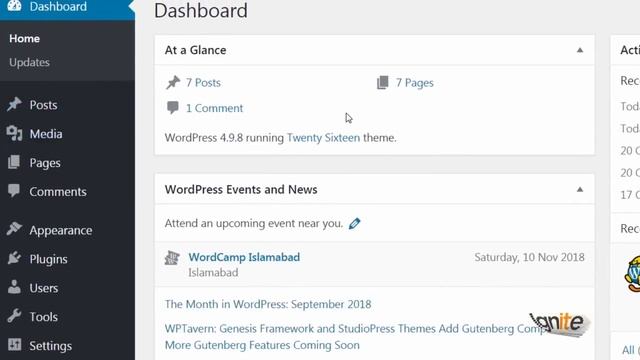The image size is (640, 360).
Task: Click the Islamabad location text under WordCamp
Action: click(x=213, y=273)
